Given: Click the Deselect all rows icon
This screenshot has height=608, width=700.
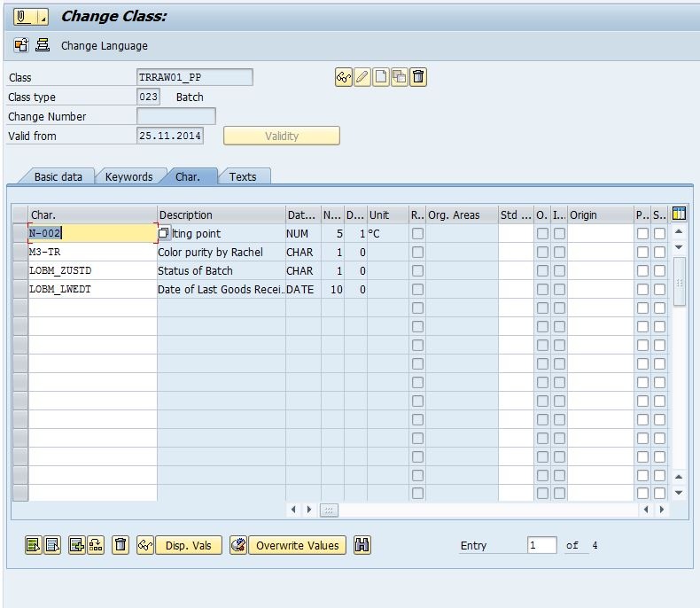Looking at the screenshot, I should coord(52,545).
